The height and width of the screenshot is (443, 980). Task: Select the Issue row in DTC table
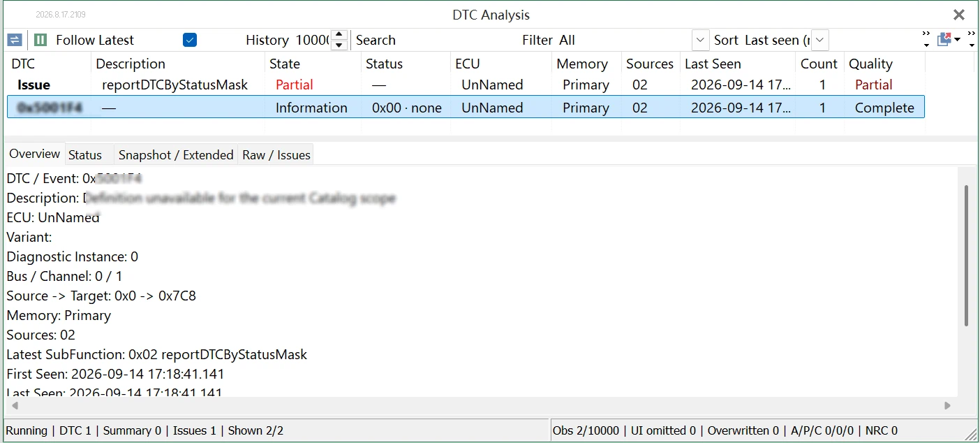coord(466,85)
